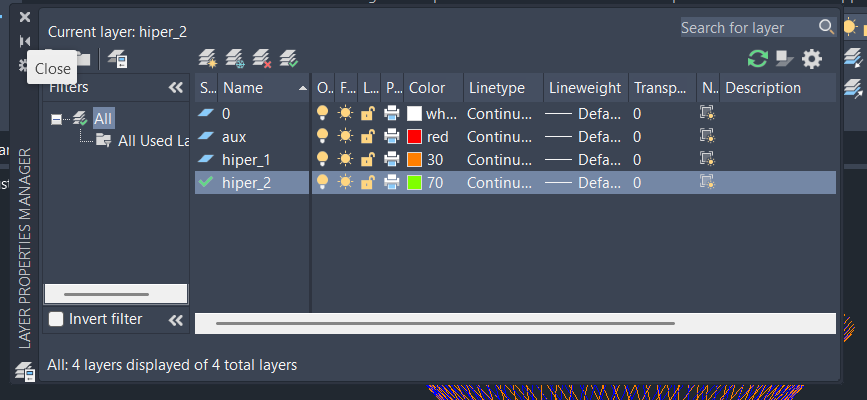Click the Delete Layer icon
The height and width of the screenshot is (400, 867).
pyautogui.click(x=262, y=58)
